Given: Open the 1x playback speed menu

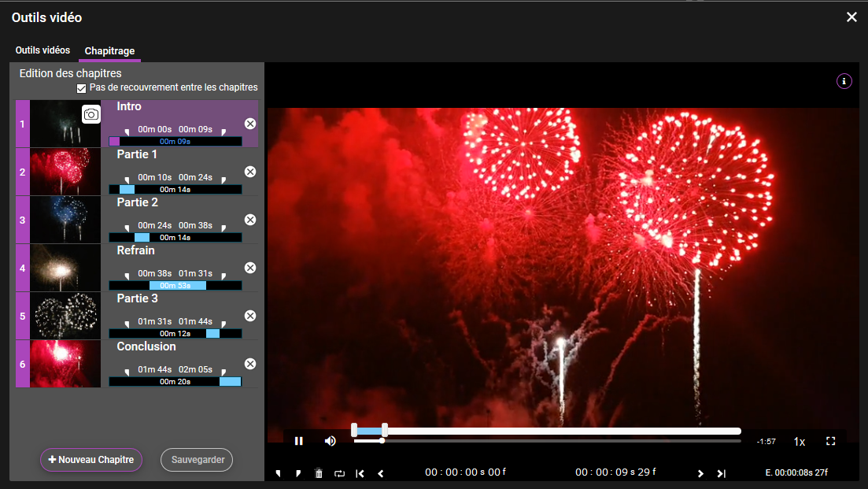Looking at the screenshot, I should pyautogui.click(x=799, y=442).
